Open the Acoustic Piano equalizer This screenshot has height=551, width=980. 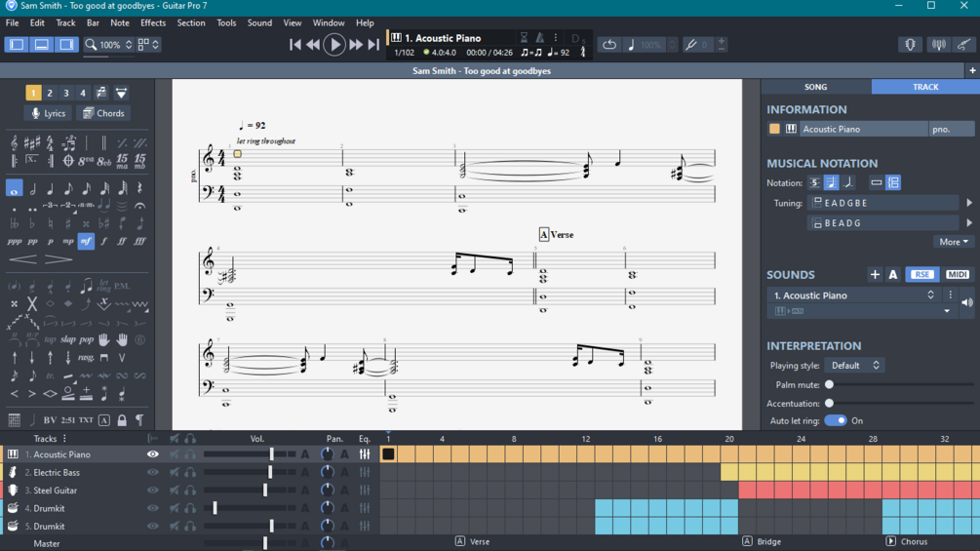(x=365, y=454)
